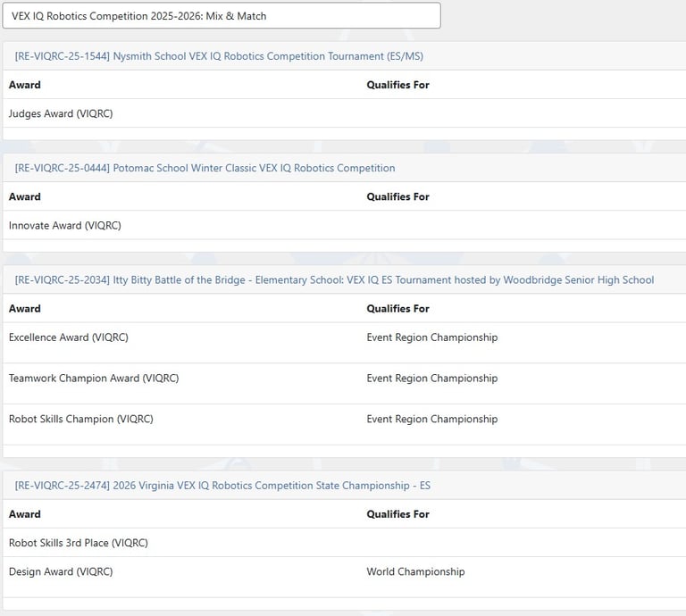
Task: Click the Award header in Nysmith School table
Action: click(x=24, y=85)
